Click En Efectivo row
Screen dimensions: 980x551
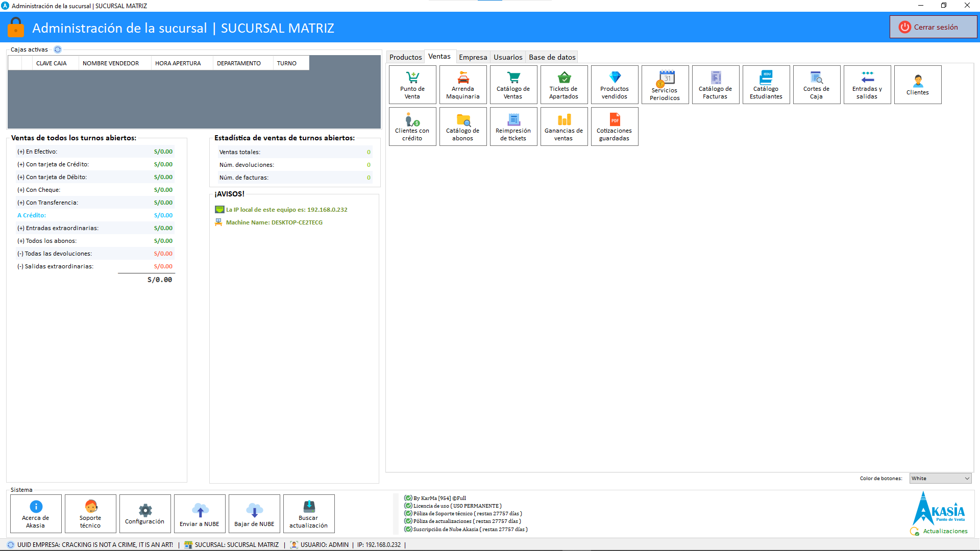pyautogui.click(x=95, y=152)
